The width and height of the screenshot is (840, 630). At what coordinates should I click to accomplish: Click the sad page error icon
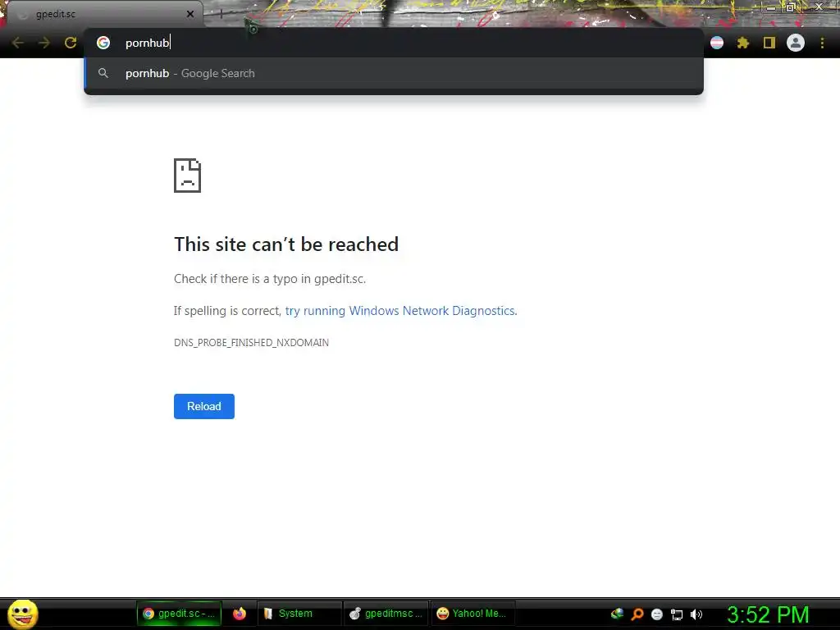[x=188, y=176]
